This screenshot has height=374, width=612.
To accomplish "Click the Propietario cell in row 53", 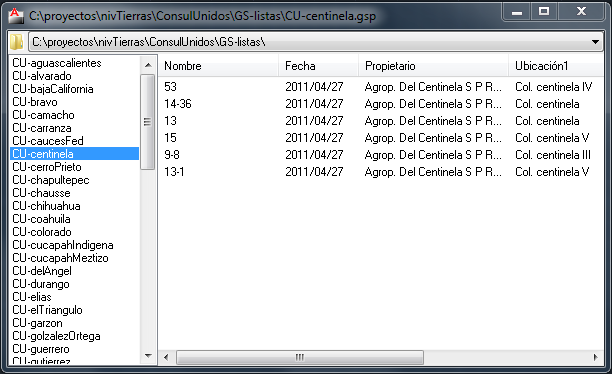I will pos(433,87).
